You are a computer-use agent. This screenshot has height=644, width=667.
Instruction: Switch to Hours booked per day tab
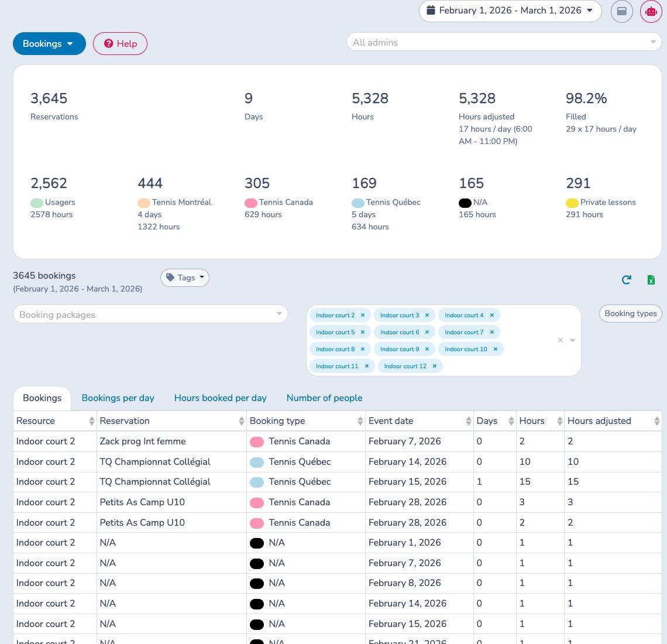coord(221,398)
